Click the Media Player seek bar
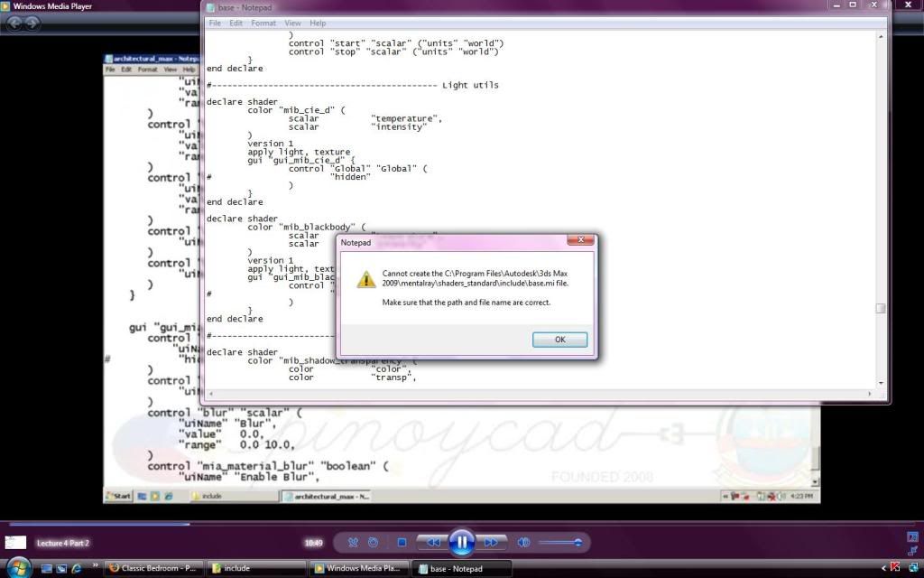This screenshot has width=924, height=578. tap(462, 523)
